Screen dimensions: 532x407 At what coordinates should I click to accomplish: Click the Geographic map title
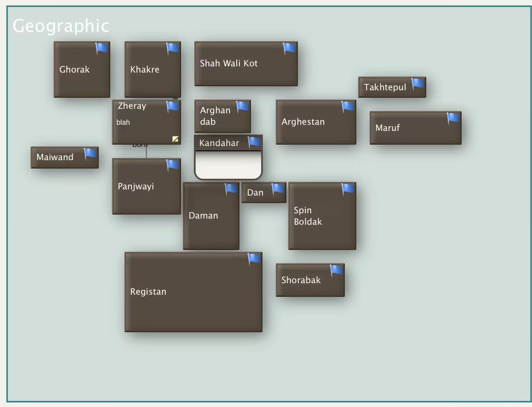[x=61, y=26]
